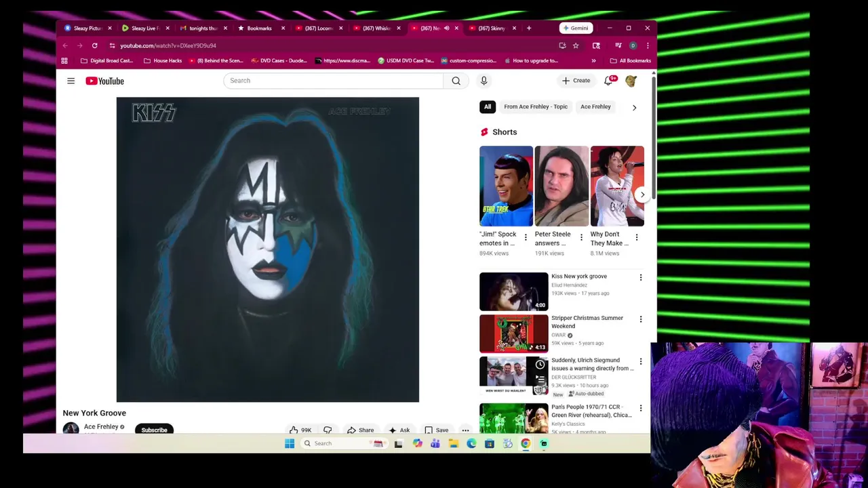Switch to the (367) Skinny YouTube tab

pyautogui.click(x=492, y=28)
